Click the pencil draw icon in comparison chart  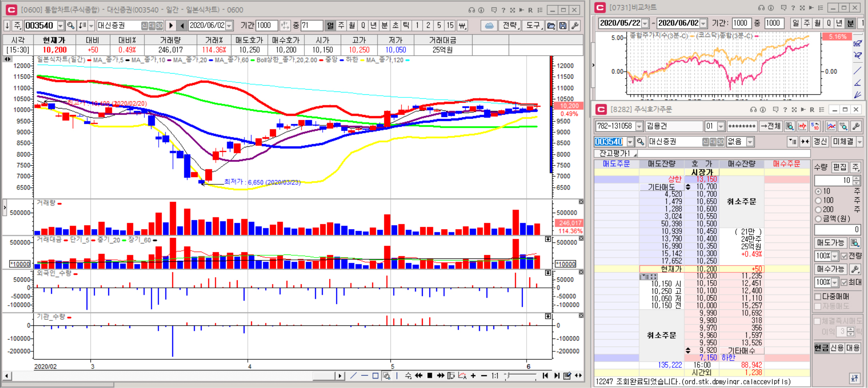click(x=857, y=44)
